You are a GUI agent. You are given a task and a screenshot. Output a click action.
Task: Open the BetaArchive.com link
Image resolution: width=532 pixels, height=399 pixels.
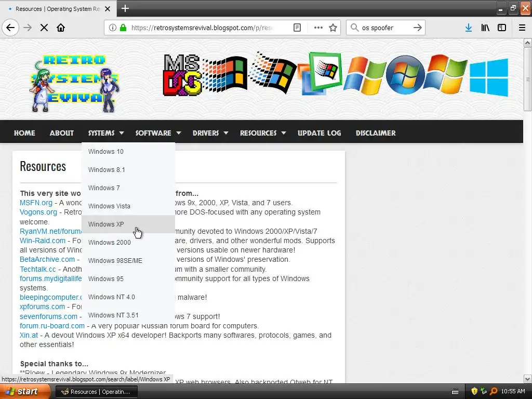tap(47, 260)
